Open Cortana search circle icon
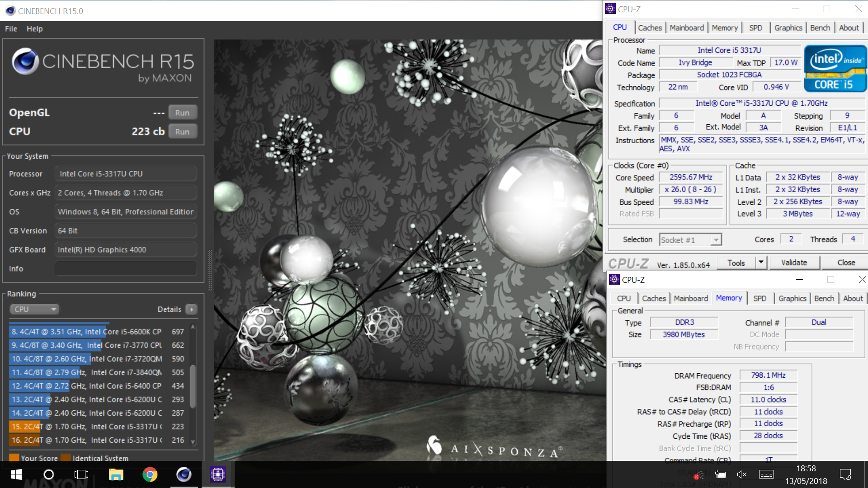 [49, 474]
